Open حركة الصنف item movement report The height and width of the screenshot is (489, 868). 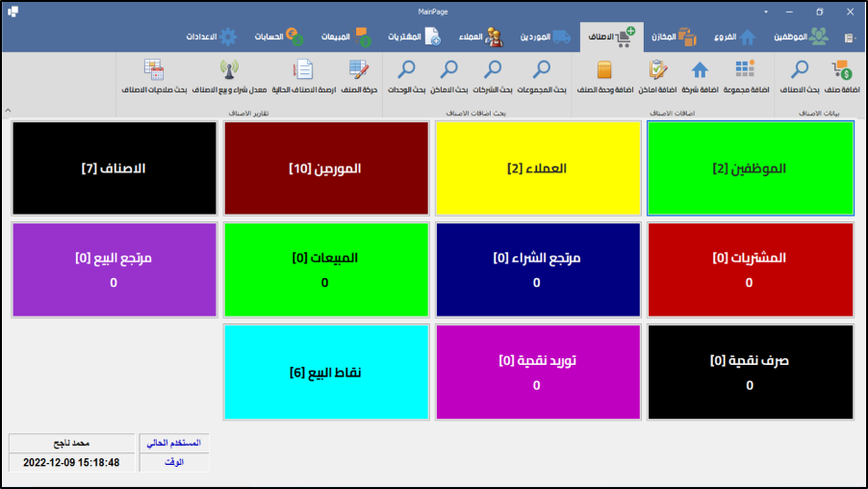pos(359,70)
